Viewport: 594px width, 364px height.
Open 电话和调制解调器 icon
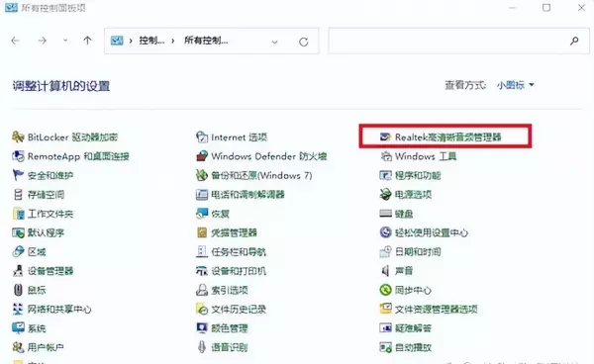[202, 195]
